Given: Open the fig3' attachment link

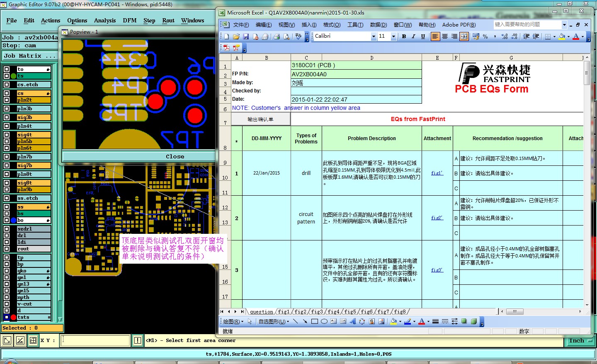Looking at the screenshot, I should tap(437, 270).
